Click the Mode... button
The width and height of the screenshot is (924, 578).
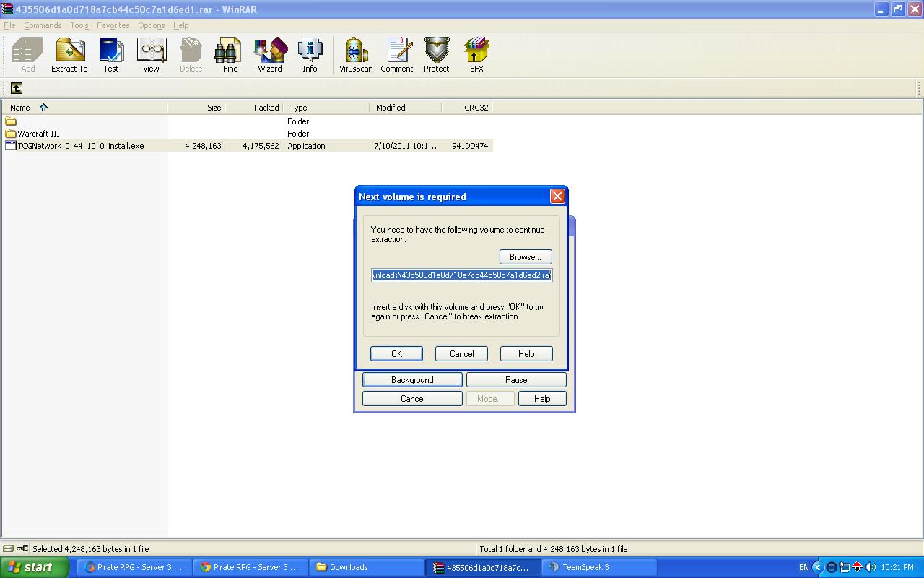pyautogui.click(x=490, y=399)
